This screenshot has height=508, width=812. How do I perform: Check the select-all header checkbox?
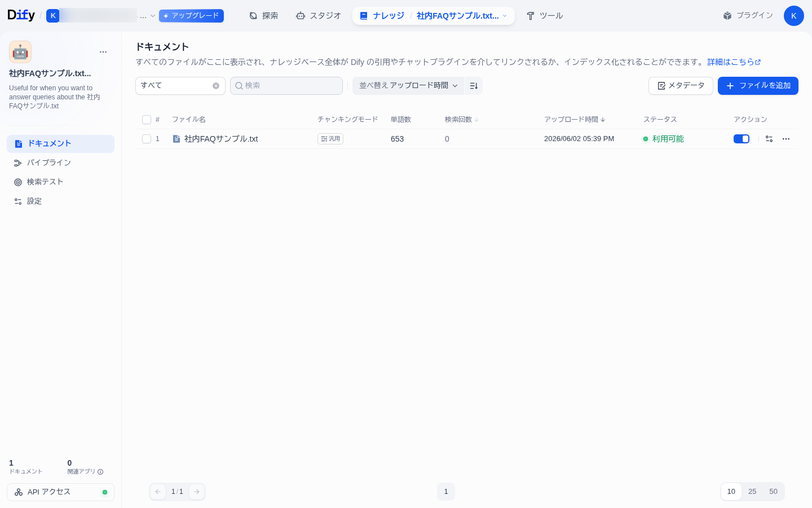(147, 120)
